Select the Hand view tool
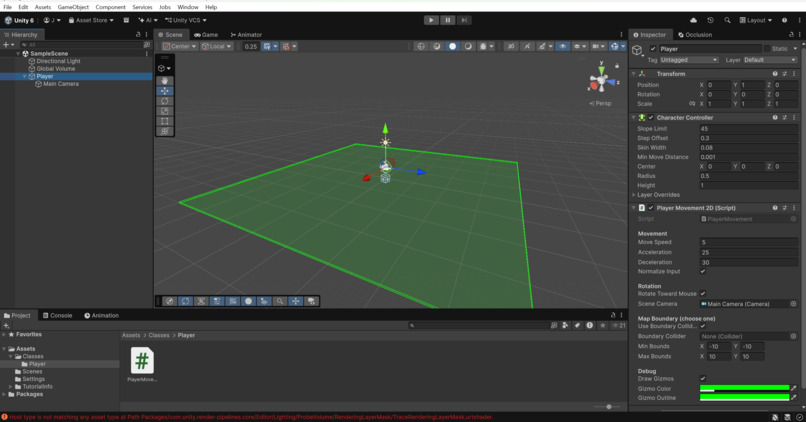Image resolution: width=806 pixels, height=422 pixels. pos(164,81)
